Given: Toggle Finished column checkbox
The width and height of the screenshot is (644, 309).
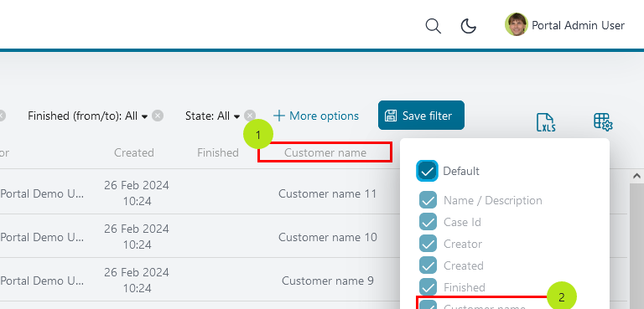Looking at the screenshot, I should click(428, 287).
